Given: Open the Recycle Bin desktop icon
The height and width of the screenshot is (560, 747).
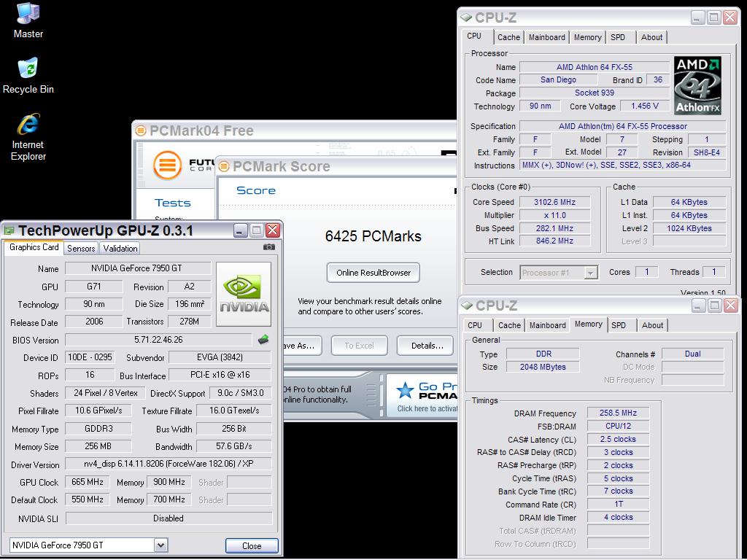Looking at the screenshot, I should coord(28,76).
